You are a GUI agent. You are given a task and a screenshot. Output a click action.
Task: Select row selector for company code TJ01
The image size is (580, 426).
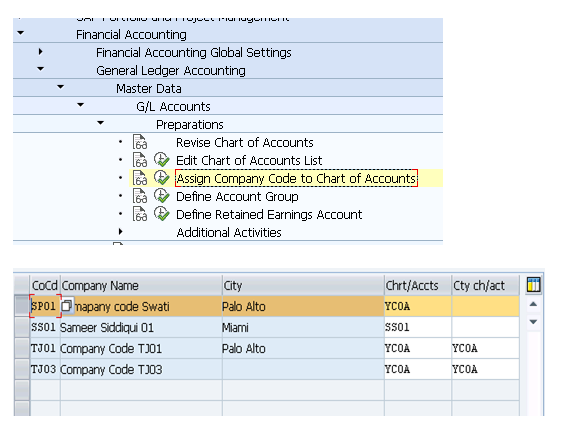(22, 348)
